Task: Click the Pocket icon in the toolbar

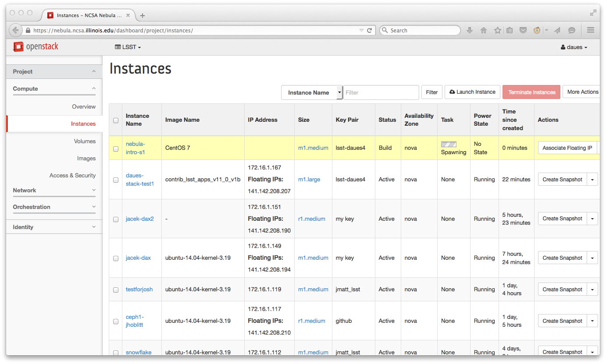Action: coord(523,30)
